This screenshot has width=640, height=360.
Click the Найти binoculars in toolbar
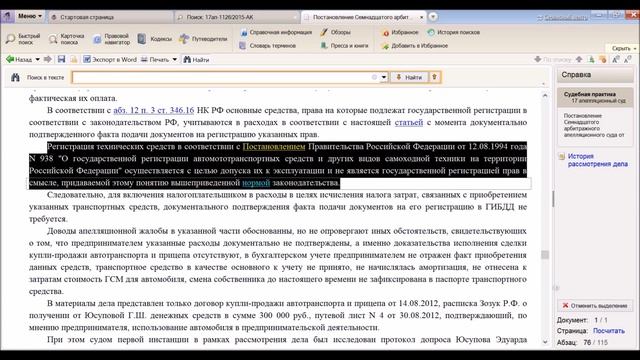(196, 60)
